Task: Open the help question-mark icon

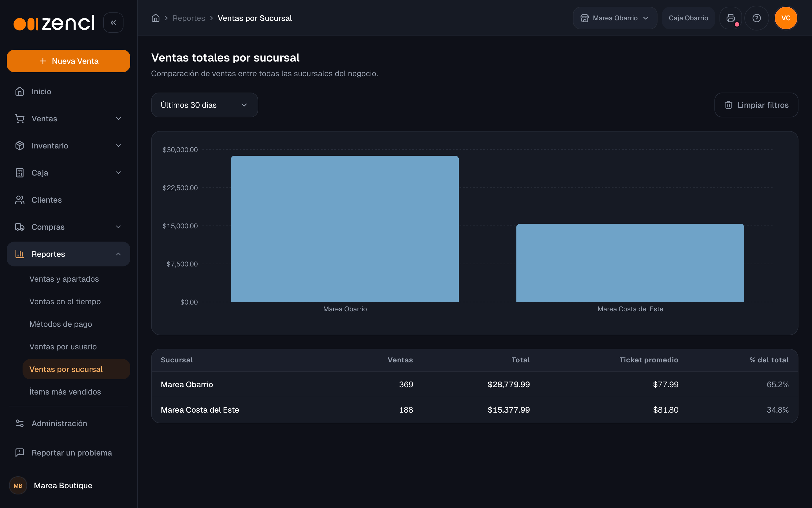Action: [x=756, y=18]
